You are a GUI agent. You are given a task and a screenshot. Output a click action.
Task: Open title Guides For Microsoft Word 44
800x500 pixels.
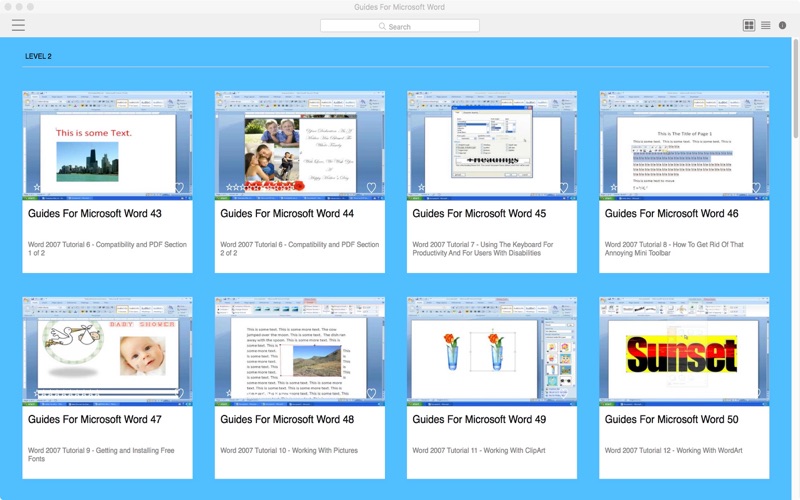pyautogui.click(x=287, y=213)
